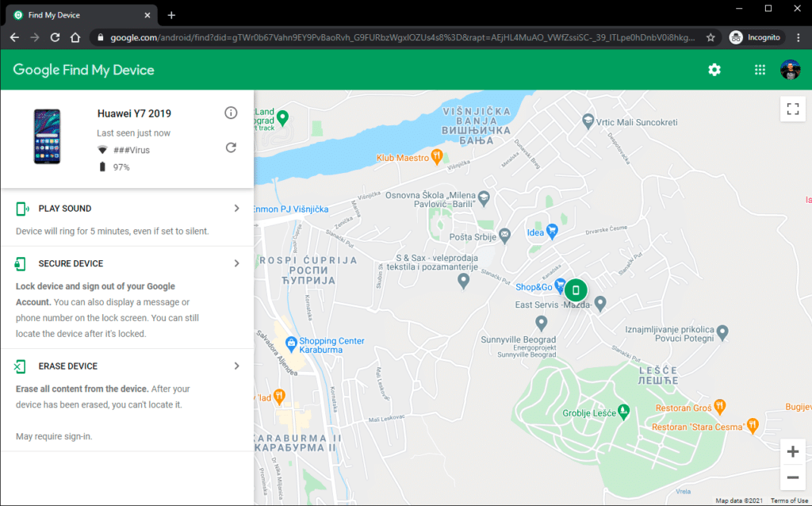Close the Find My Device tab
The image size is (812, 506).
coord(147,15)
